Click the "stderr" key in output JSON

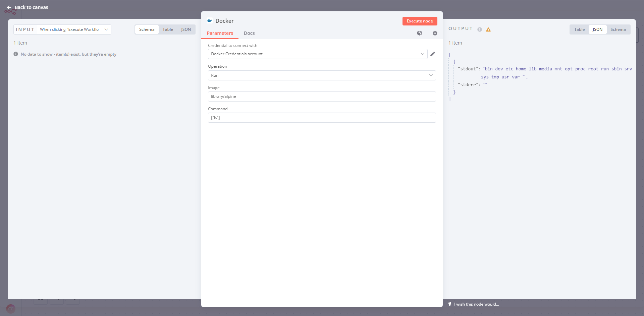[468, 85]
